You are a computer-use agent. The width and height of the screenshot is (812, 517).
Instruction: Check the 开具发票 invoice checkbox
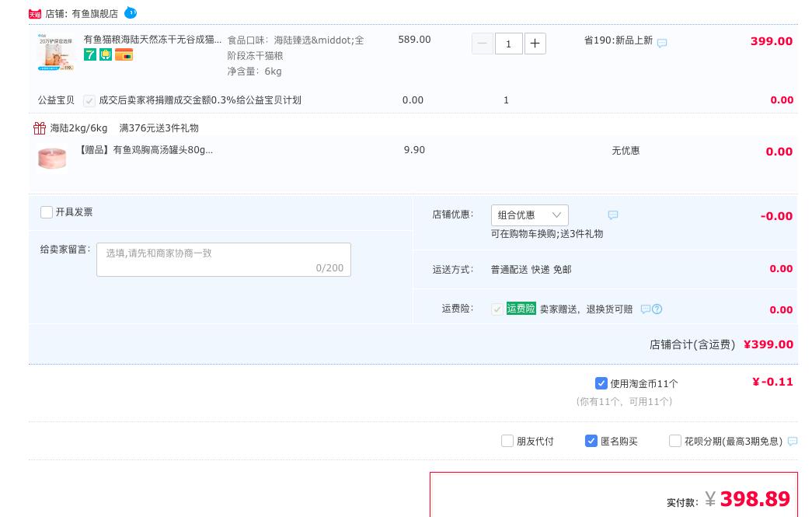coord(47,212)
